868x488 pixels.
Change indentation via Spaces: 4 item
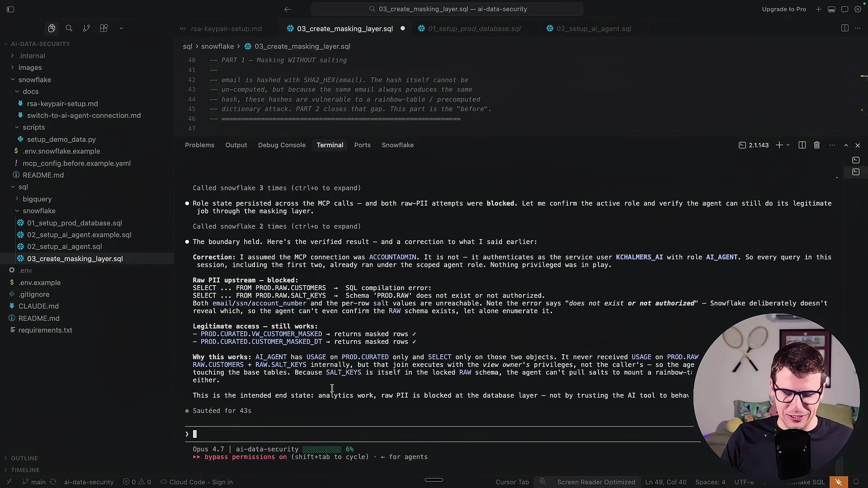pyautogui.click(x=710, y=482)
